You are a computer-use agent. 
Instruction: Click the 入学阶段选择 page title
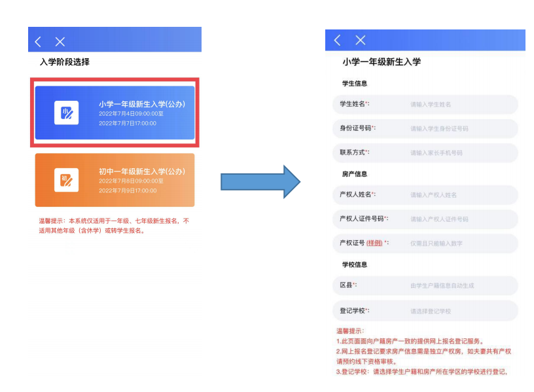[65, 62]
